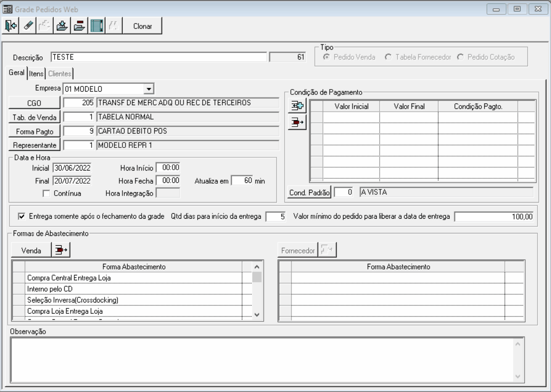The width and height of the screenshot is (551, 392).
Task: Select row Seleção Inversa(Crossdocking)
Action: (134, 300)
